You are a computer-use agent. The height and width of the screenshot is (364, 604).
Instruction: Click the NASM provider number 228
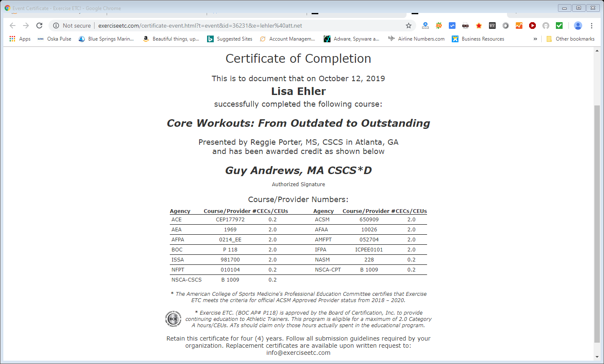(x=369, y=260)
